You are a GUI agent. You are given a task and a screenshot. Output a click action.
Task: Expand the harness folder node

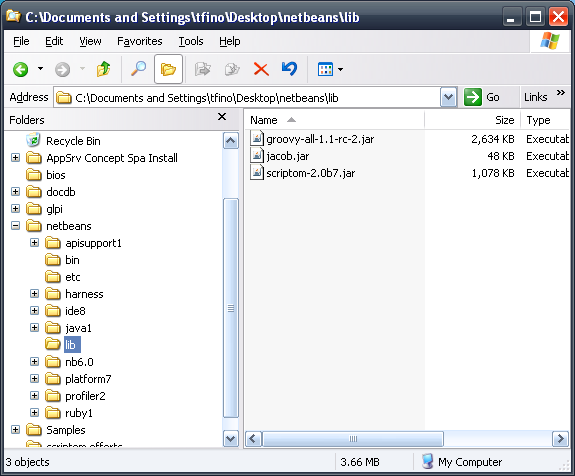[34, 293]
